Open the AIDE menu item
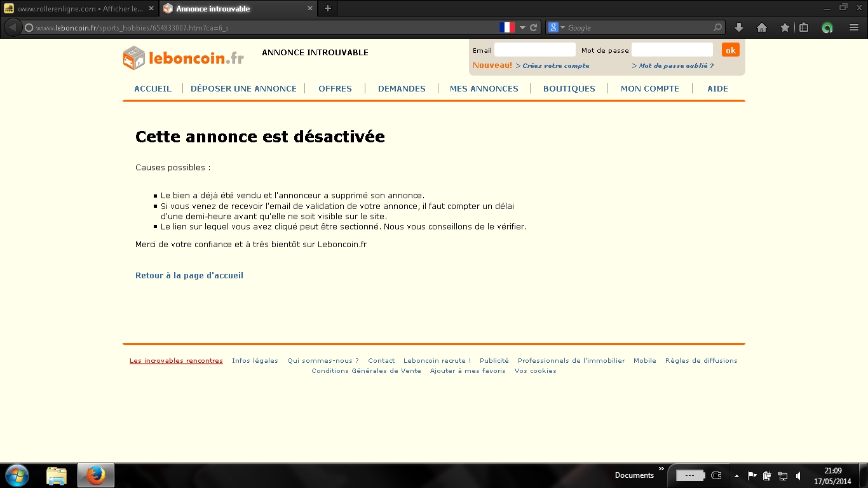 pyautogui.click(x=718, y=89)
